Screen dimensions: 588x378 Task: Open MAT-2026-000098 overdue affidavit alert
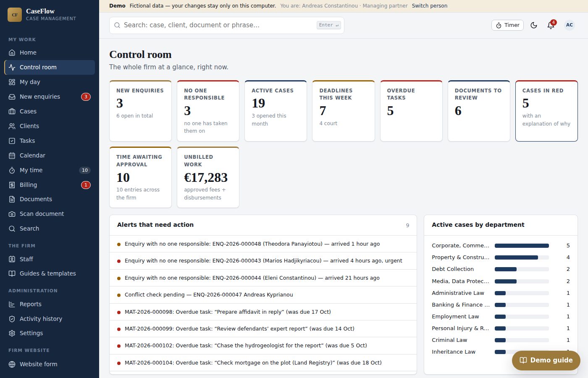[x=263, y=312]
